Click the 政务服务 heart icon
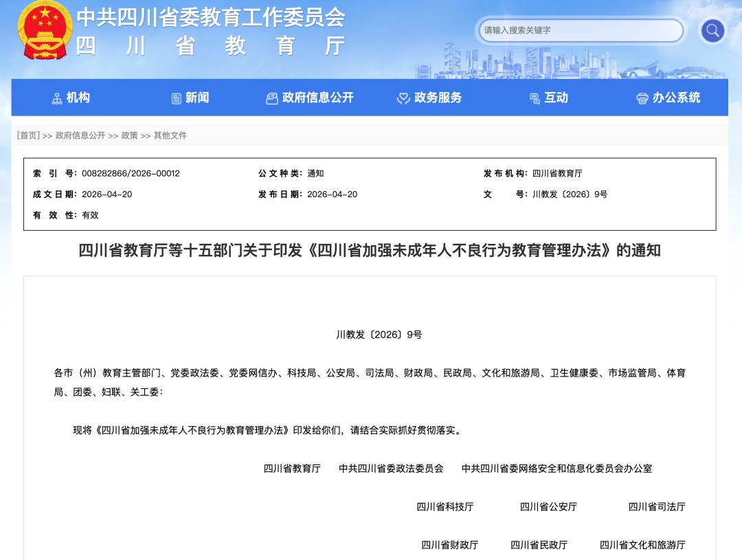742x560 pixels. point(403,98)
